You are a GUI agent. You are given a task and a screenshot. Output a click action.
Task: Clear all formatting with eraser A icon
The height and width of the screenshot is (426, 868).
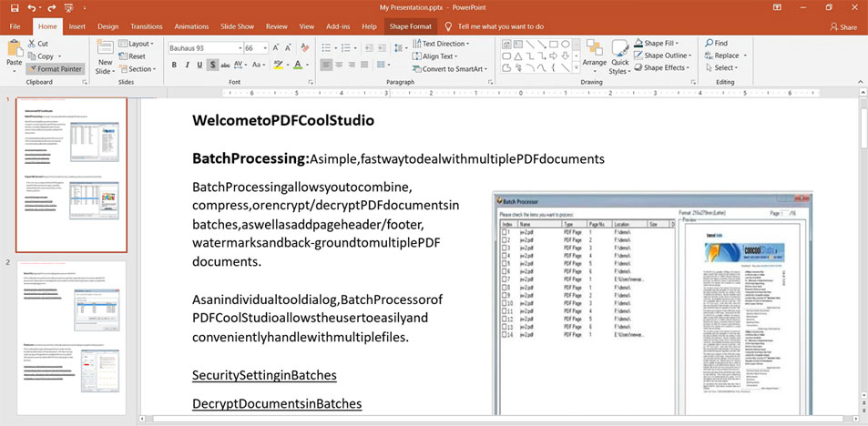point(304,48)
